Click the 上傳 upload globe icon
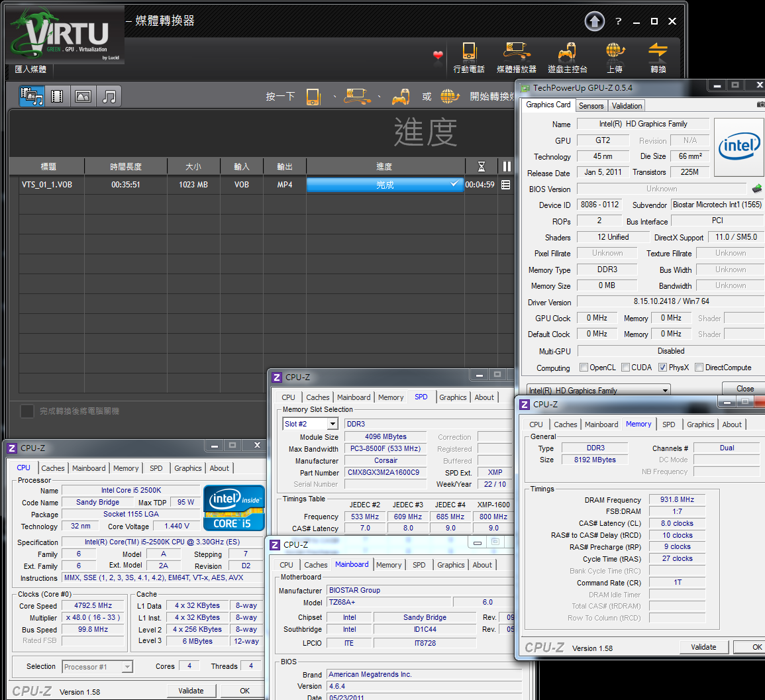 coord(615,58)
